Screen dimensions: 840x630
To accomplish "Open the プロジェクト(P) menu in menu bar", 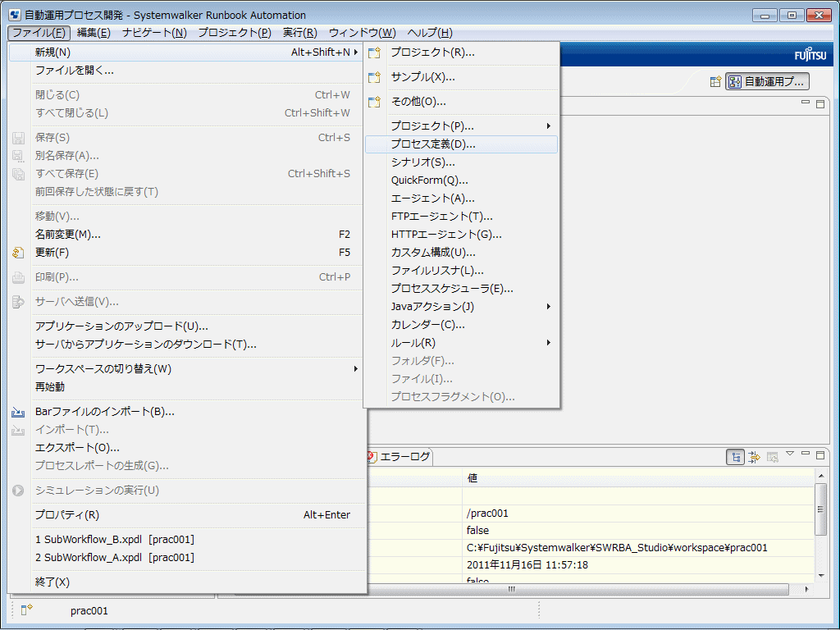I will [235, 33].
